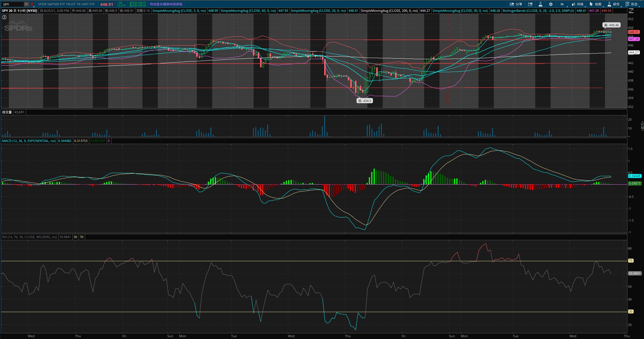Click the BollingerBands study label
Image resolution: width=644 pixels, height=339 pixels.
[538, 11]
